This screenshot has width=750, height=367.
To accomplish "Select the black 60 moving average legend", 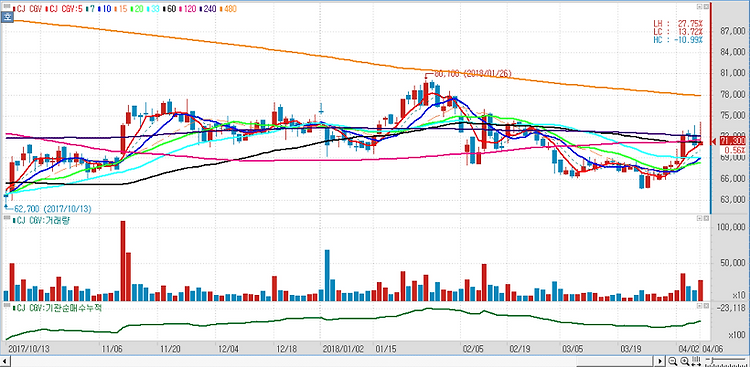I will [x=171, y=9].
